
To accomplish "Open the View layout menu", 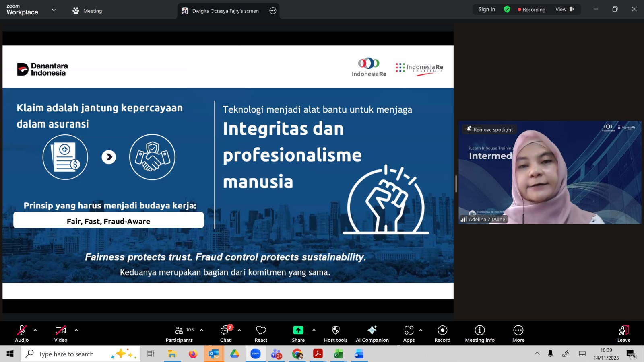I will pos(564,9).
